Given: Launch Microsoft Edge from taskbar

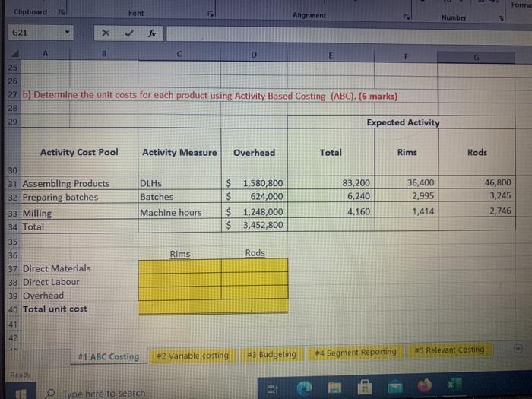Looking at the screenshot, I should pos(304,388).
